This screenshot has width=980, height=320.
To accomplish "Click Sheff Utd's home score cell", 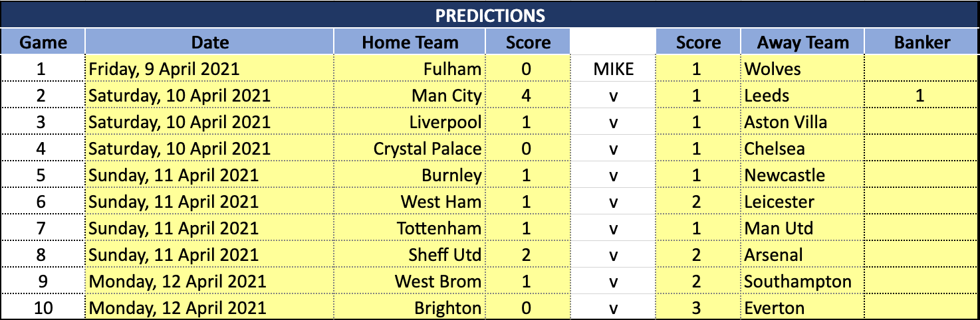I will click(528, 255).
